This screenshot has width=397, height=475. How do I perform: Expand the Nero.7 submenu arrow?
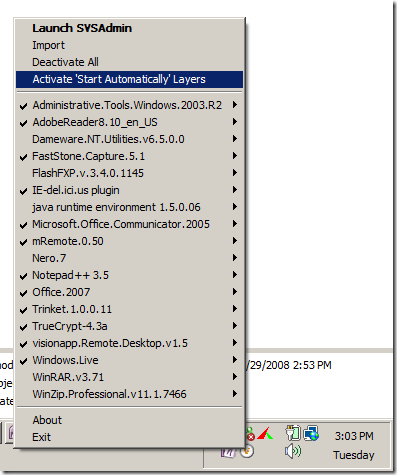point(235,257)
